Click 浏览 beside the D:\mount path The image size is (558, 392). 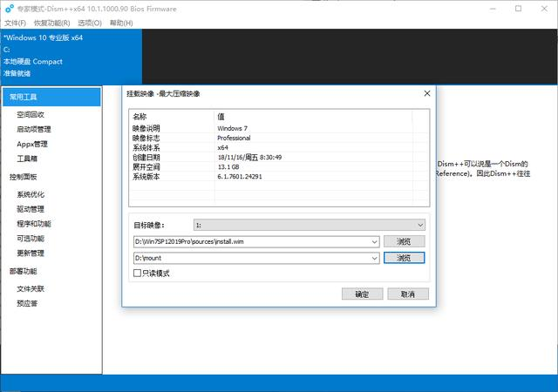pos(404,258)
